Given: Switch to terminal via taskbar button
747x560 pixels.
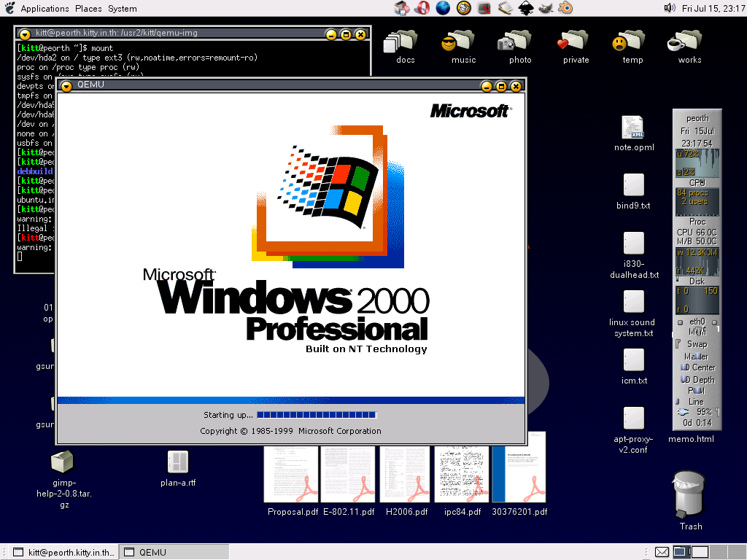Looking at the screenshot, I should pyautogui.click(x=64, y=553).
